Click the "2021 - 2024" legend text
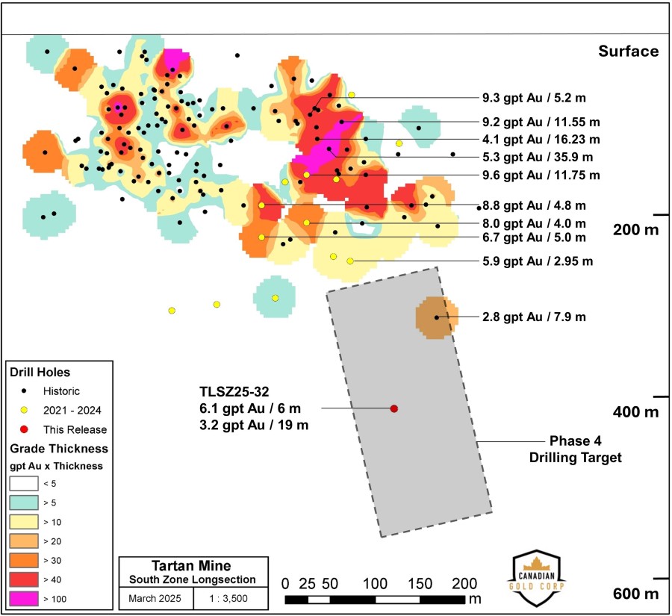The height and width of the screenshot is (616, 672). (72, 410)
